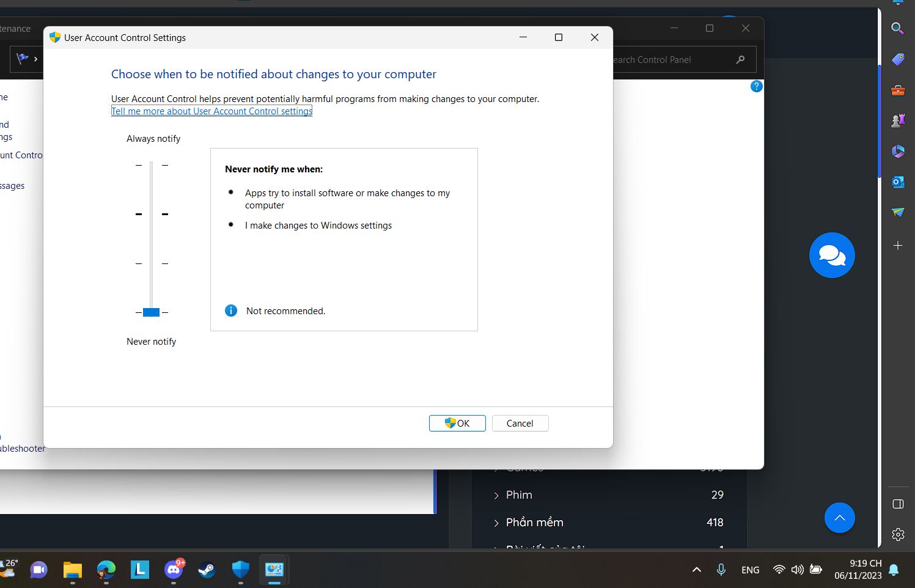Cancel the User Account Control changes
This screenshot has height=588, width=915.
(x=520, y=423)
